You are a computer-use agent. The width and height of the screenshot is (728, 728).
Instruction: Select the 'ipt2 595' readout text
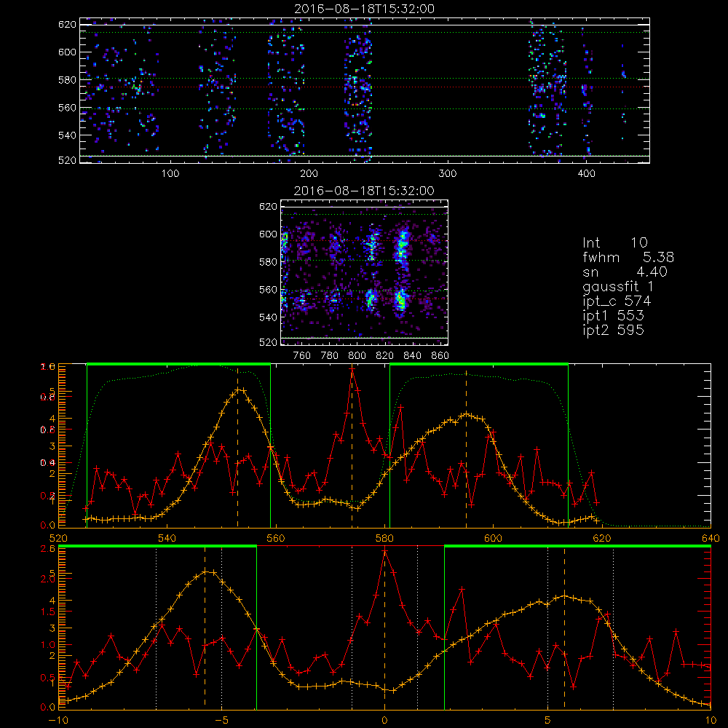click(x=613, y=330)
